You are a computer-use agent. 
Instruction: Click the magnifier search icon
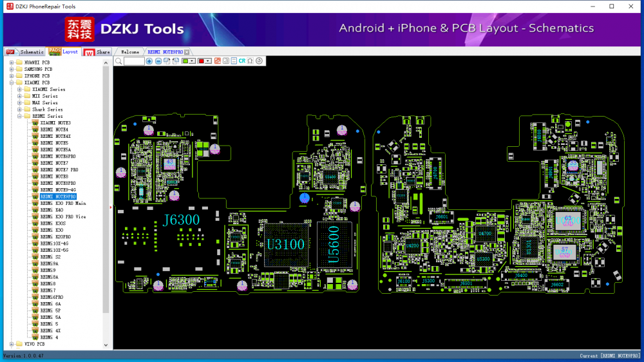coord(118,61)
